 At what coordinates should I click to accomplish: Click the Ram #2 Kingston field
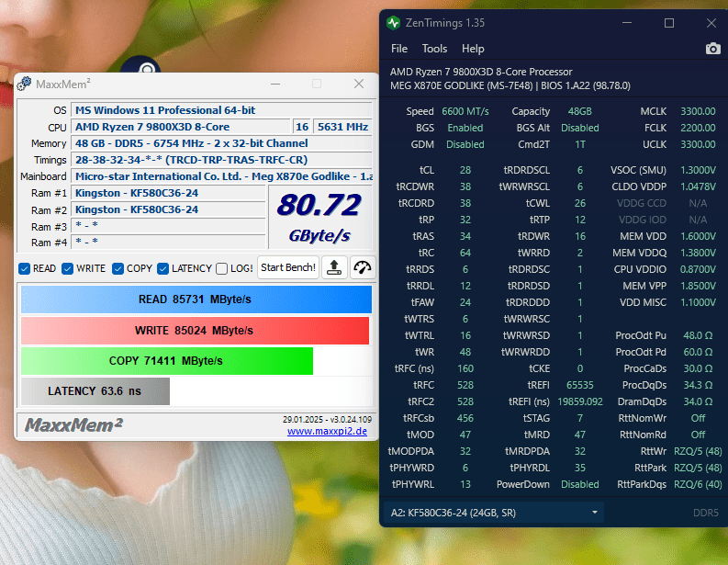pyautogui.click(x=168, y=209)
